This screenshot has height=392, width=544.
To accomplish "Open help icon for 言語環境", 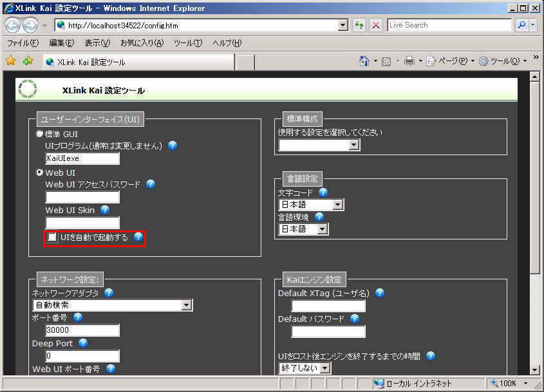I will (x=319, y=217).
